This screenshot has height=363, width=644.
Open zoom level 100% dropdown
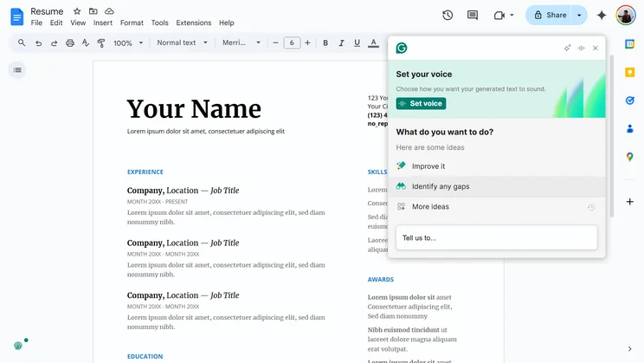pos(128,42)
